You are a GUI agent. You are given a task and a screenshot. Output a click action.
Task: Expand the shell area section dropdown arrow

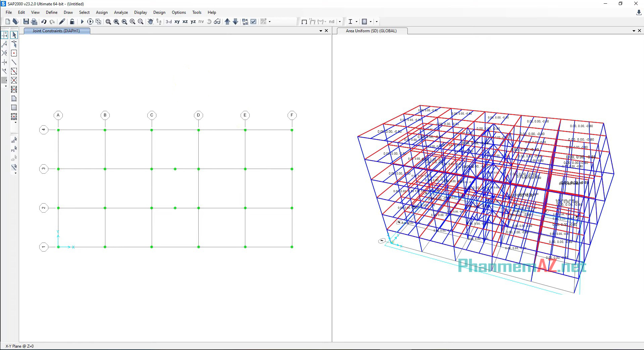[370, 21]
